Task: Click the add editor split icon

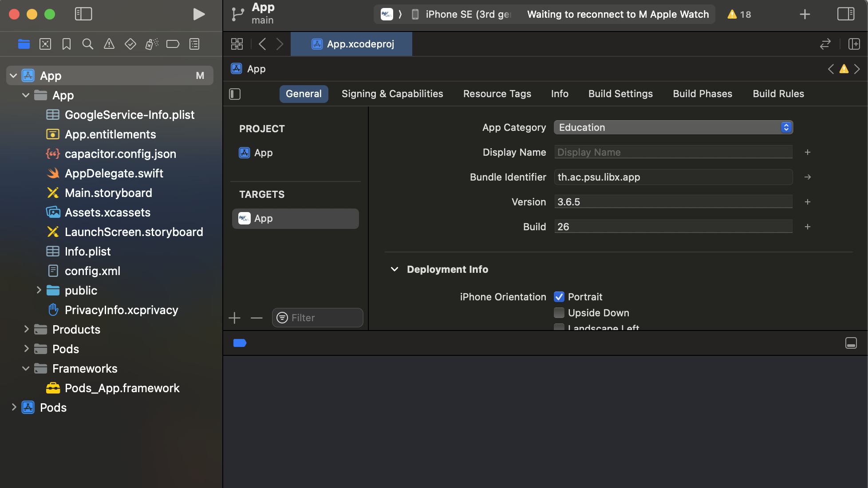Action: click(854, 44)
